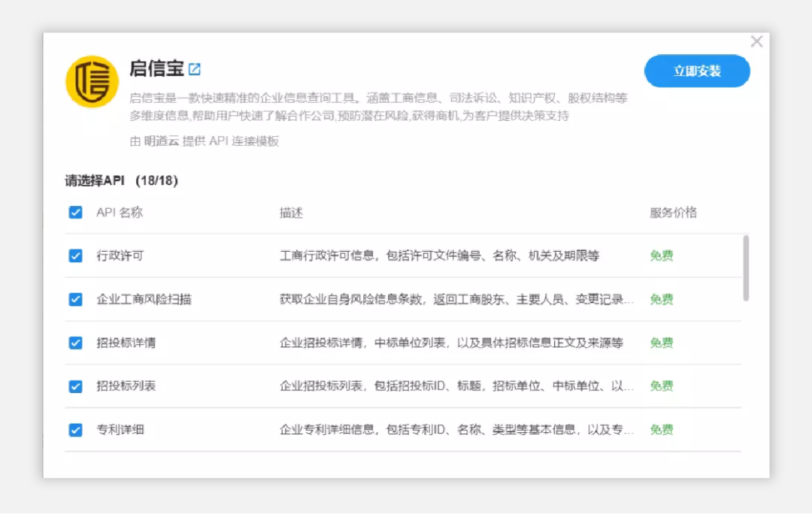Toggle the 招投标详情 checkbox
This screenshot has width=812, height=514.
[x=75, y=343]
